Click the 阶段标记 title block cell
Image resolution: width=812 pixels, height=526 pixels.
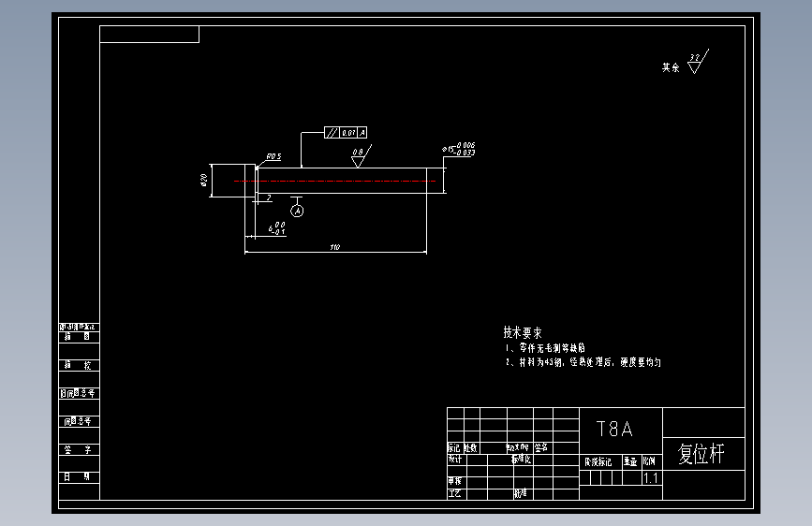click(x=598, y=461)
